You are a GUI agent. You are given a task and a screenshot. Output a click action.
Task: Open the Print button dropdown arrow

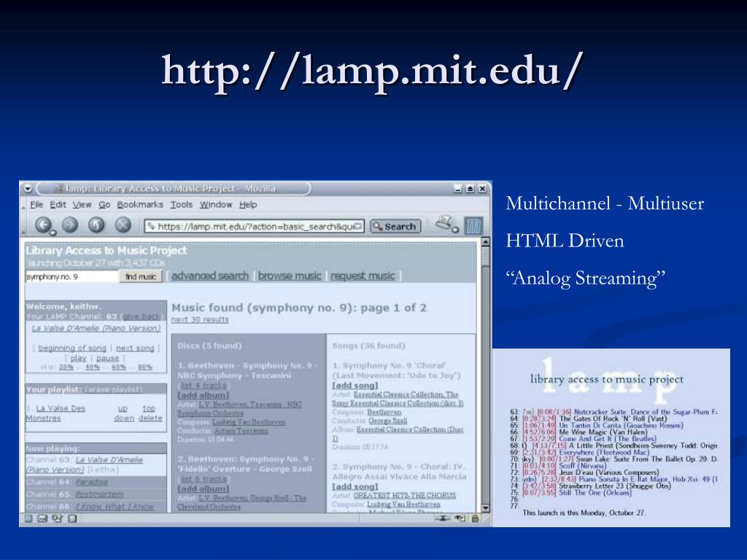point(455,230)
